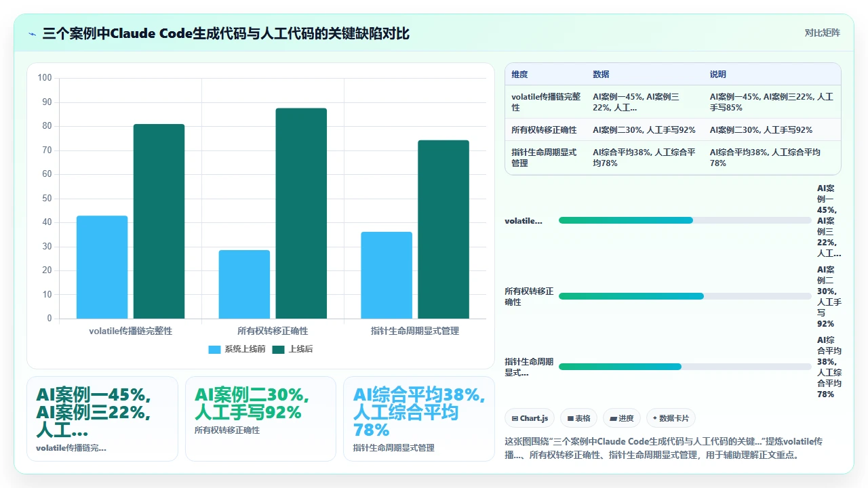The height and width of the screenshot is (488, 868).
Task: Open the volatile传播链完… data card
Action: (x=102, y=419)
